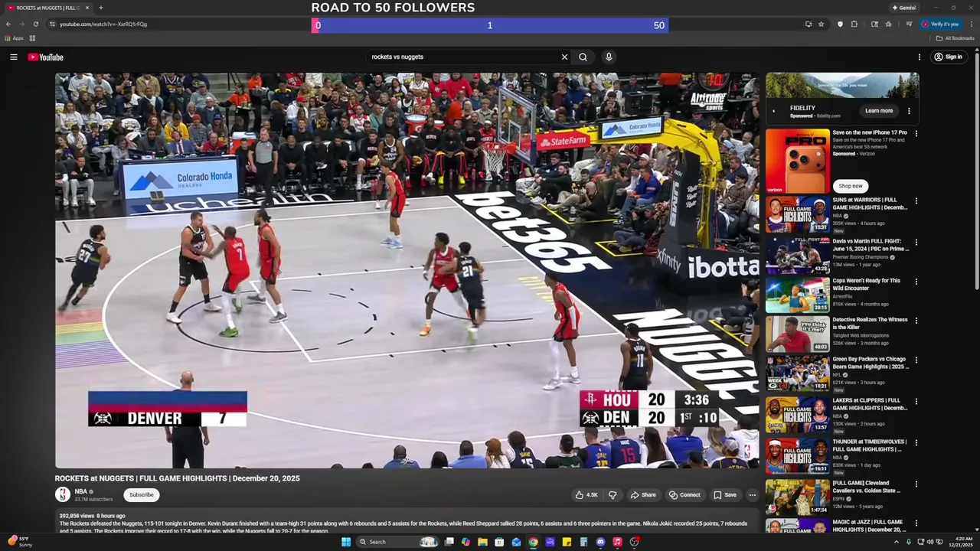Open Discord from the taskbar
Viewport: 980px width, 551px height.
[x=600, y=542]
